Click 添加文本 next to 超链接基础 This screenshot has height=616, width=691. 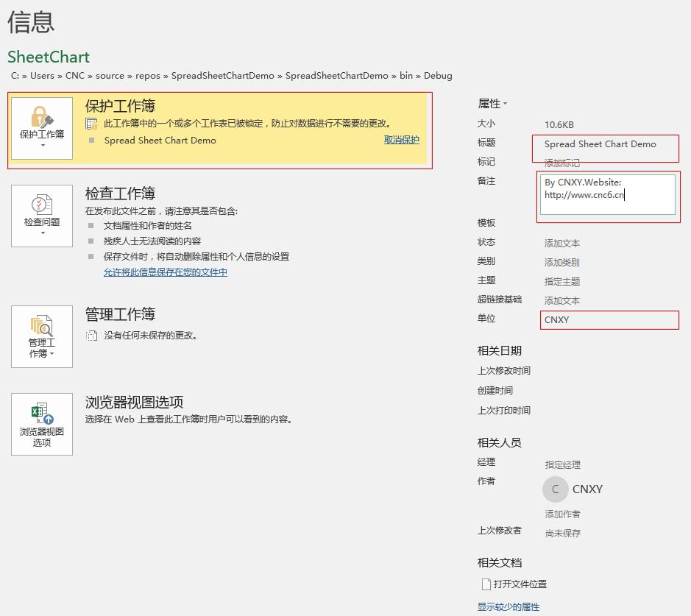pos(562,301)
